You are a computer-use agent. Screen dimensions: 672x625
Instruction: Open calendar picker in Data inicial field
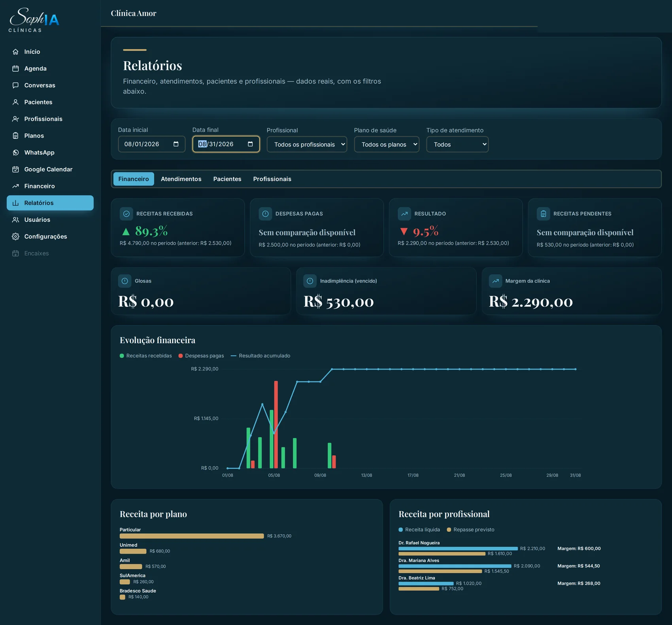pyautogui.click(x=176, y=144)
